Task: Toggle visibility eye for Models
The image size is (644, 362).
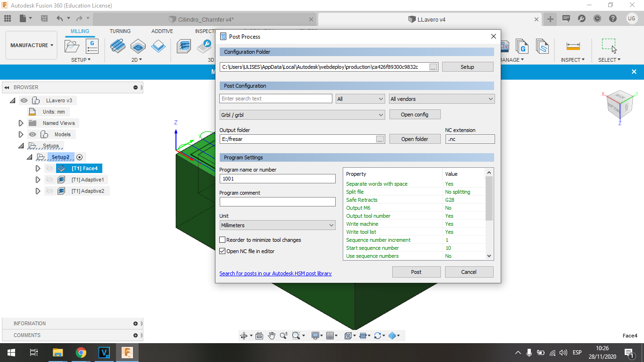Action: point(33,134)
